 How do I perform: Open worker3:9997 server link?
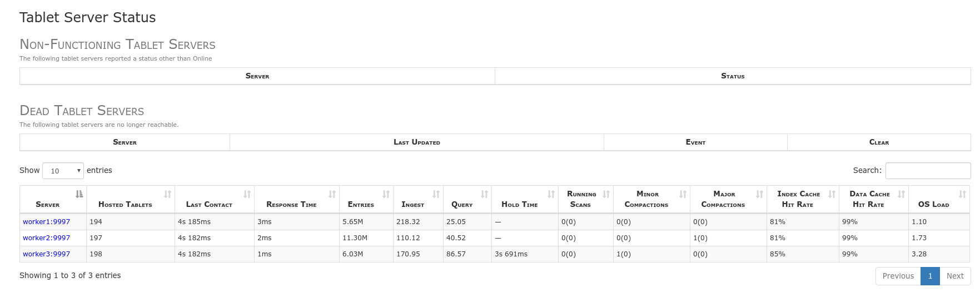click(x=46, y=254)
